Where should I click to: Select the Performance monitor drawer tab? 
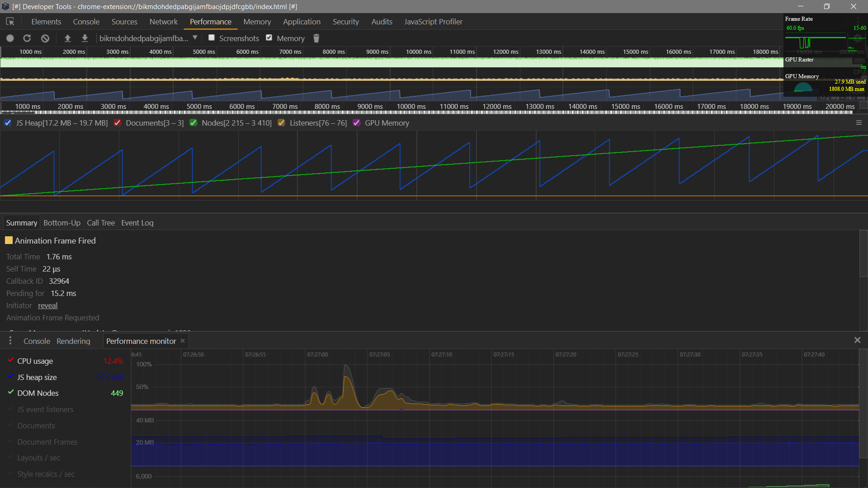(x=141, y=341)
